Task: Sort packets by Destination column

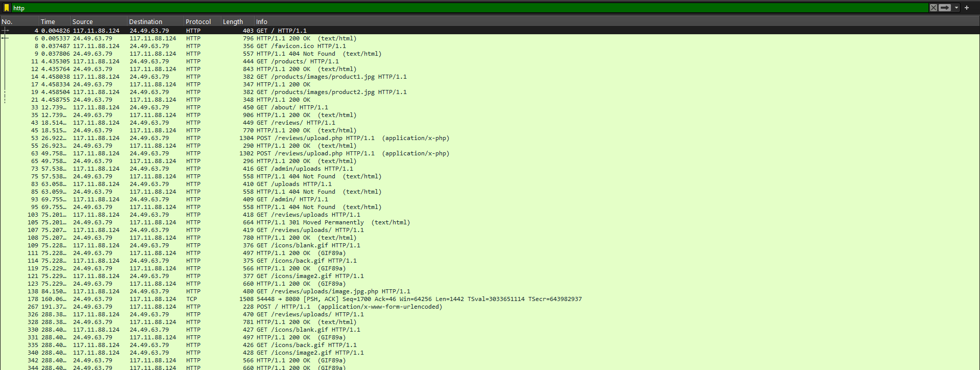Action: point(156,21)
